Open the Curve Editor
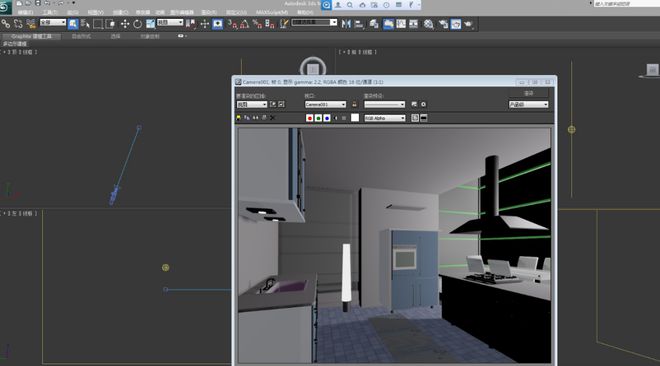The height and width of the screenshot is (366, 660). point(401,24)
